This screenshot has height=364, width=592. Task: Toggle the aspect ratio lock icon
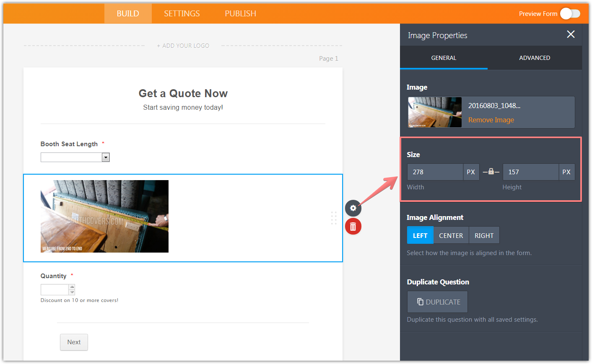coord(491,172)
